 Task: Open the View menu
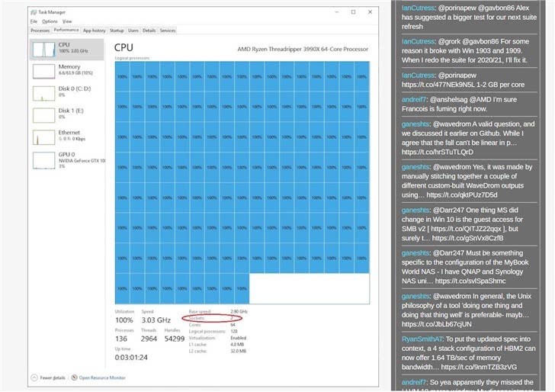tap(67, 21)
